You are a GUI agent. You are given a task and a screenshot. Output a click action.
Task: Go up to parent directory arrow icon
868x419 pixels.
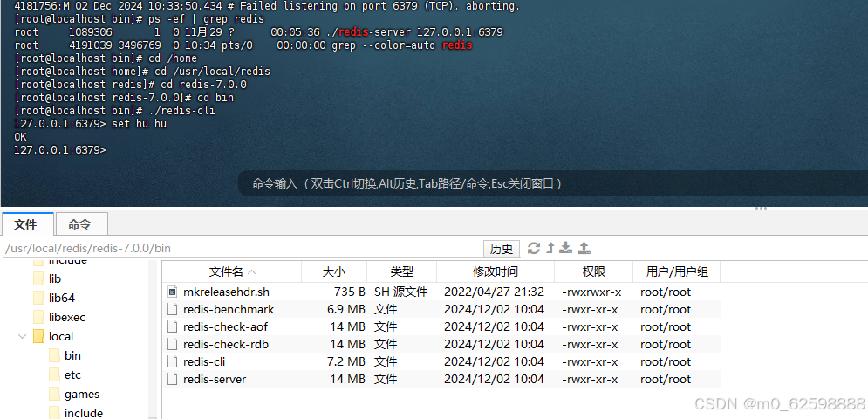550,248
